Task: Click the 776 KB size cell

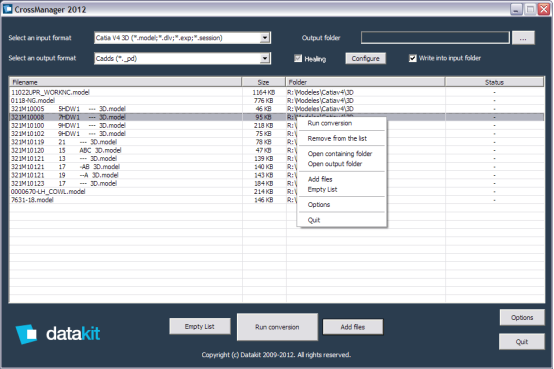Action: point(264,100)
